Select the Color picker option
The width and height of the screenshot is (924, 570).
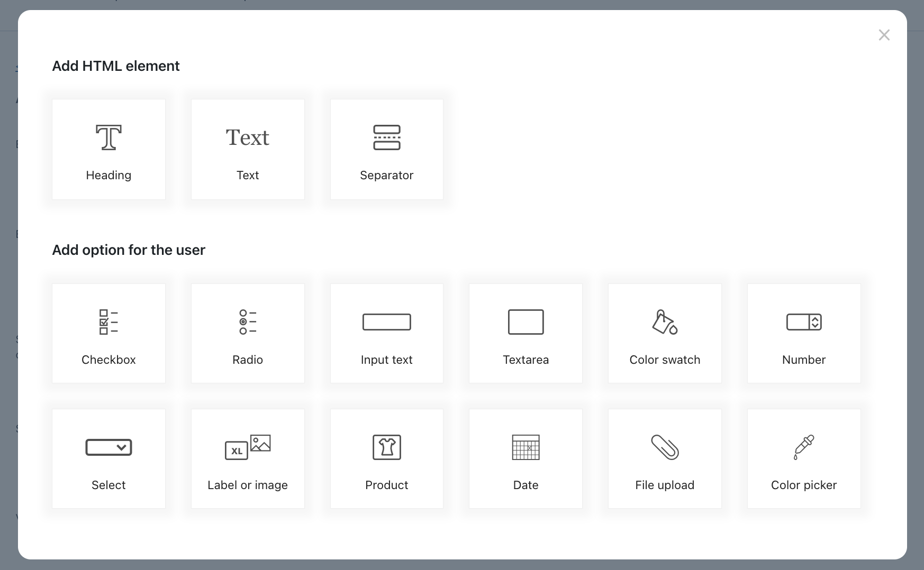coord(804,458)
